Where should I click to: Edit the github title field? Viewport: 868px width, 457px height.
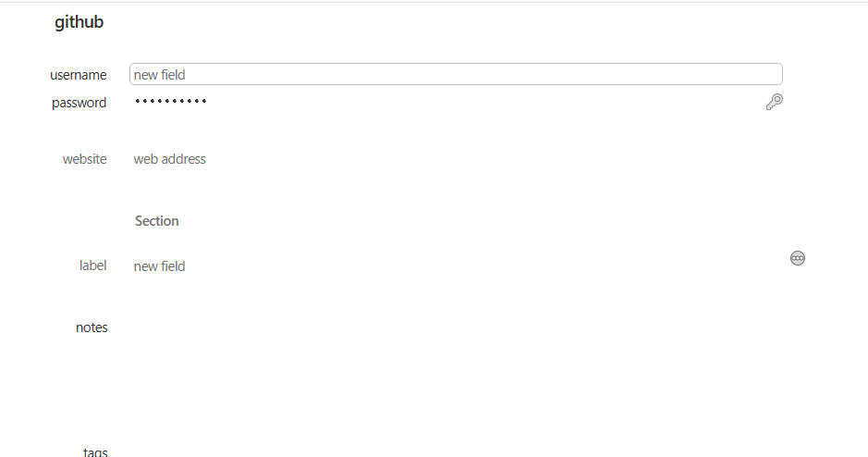[79, 22]
